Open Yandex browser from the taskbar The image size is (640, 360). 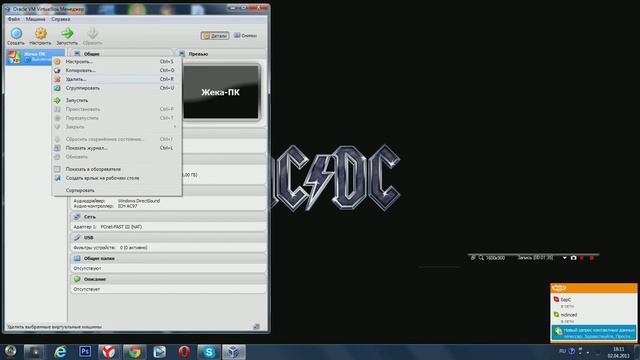pyautogui.click(x=109, y=352)
